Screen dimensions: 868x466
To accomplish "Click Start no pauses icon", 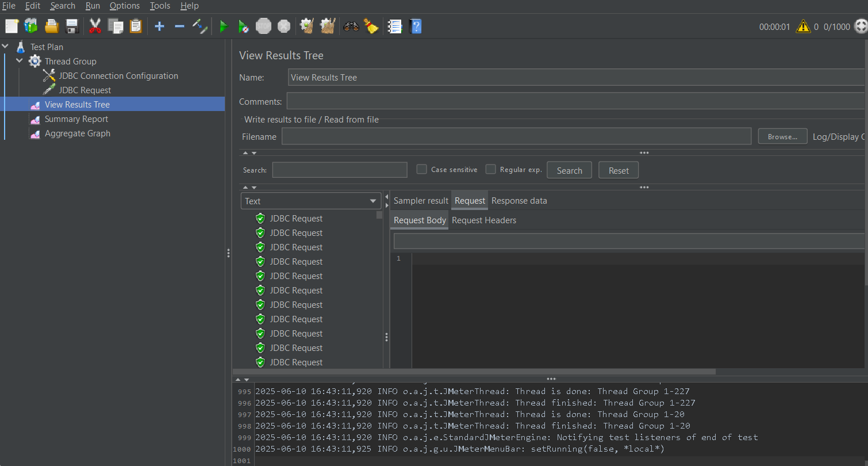I will pyautogui.click(x=243, y=26).
